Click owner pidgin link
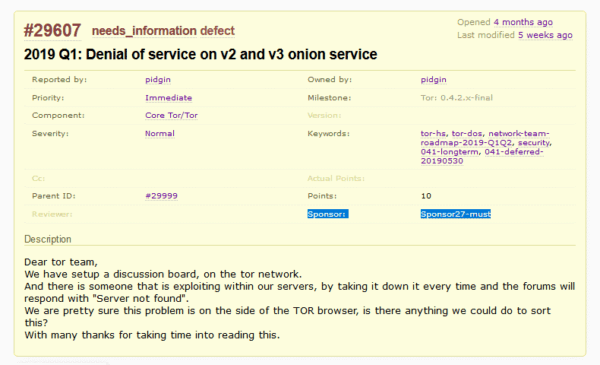Image resolution: width=600 pixels, height=365 pixels. coord(433,80)
